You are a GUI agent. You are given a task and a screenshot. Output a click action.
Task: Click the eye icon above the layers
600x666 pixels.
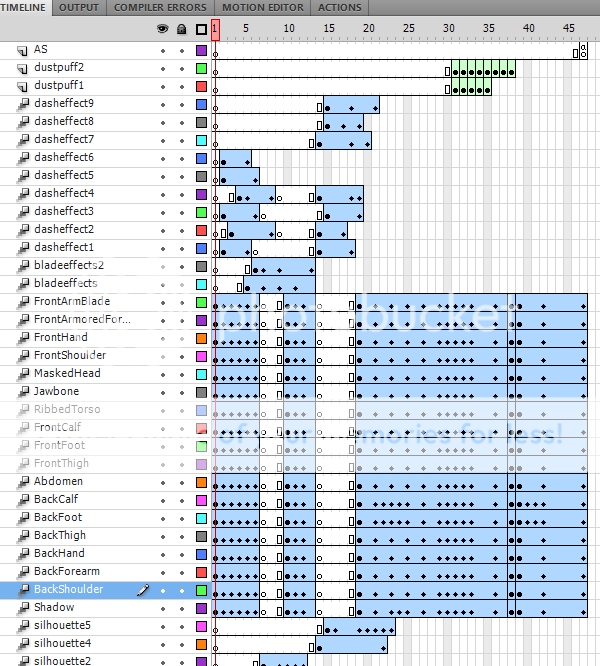tap(163, 29)
